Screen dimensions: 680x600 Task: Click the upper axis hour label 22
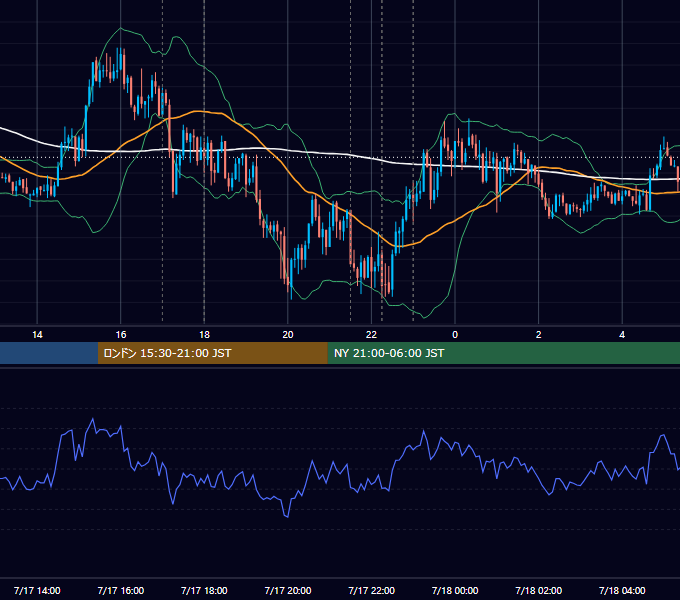371,335
